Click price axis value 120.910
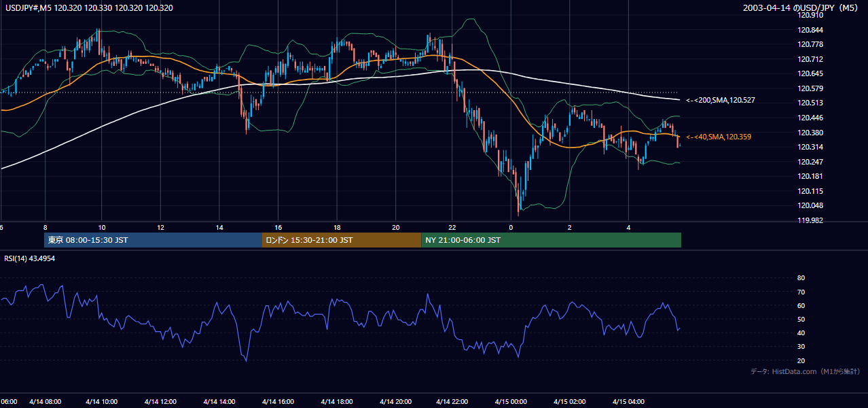The image size is (868, 408). [811, 15]
